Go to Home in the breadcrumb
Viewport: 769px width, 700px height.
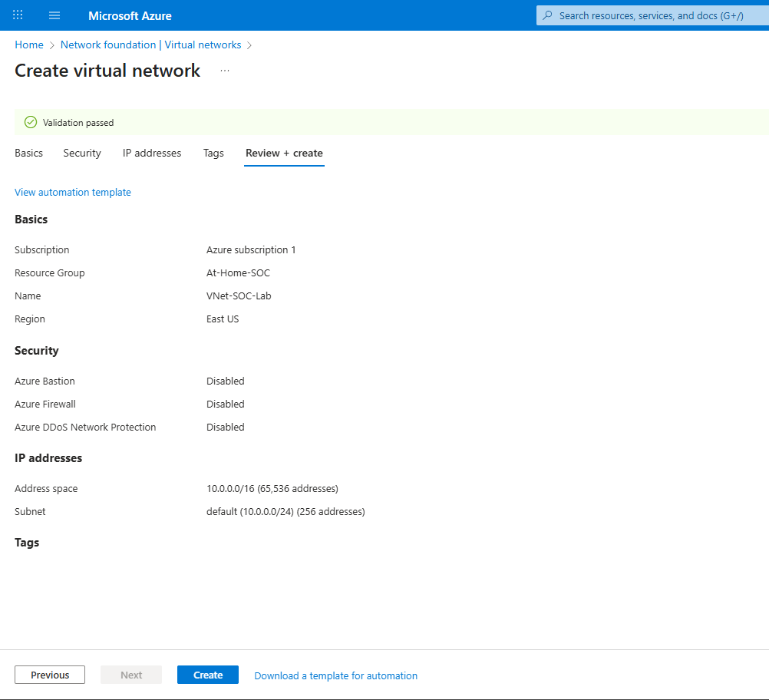[x=29, y=45]
